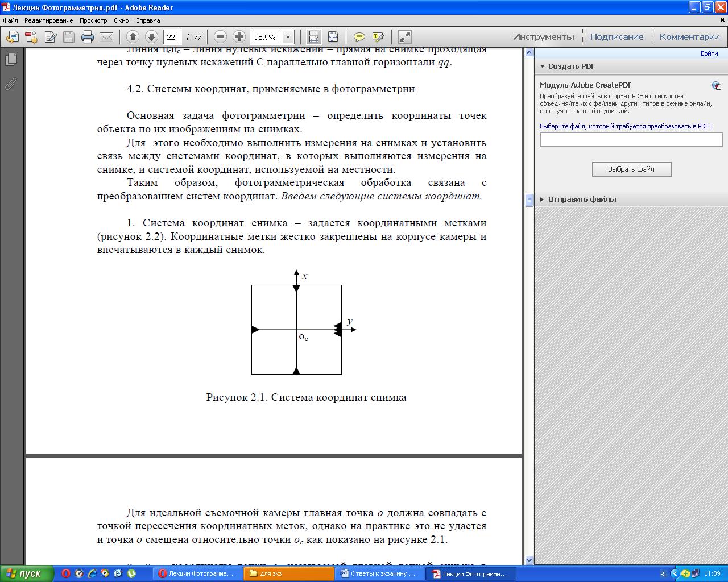Select fit one full page icon
Screen dimensions: 728x582
333,37
